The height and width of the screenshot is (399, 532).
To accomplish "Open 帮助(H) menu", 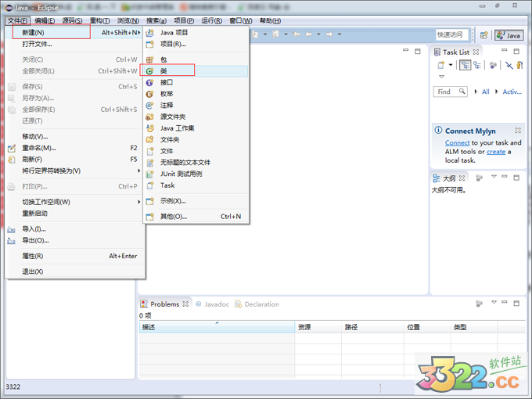I will (270, 20).
